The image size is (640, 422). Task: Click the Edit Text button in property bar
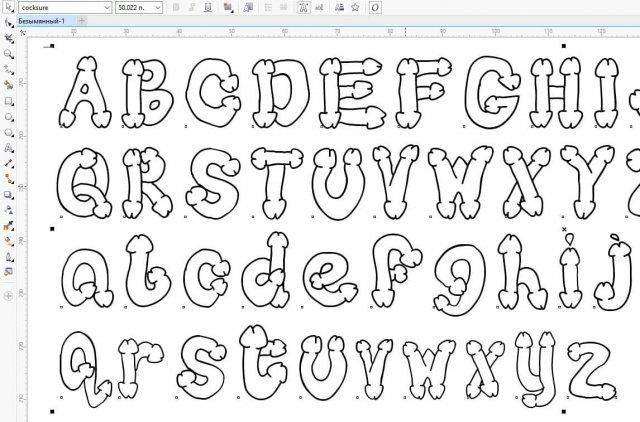(x=318, y=7)
